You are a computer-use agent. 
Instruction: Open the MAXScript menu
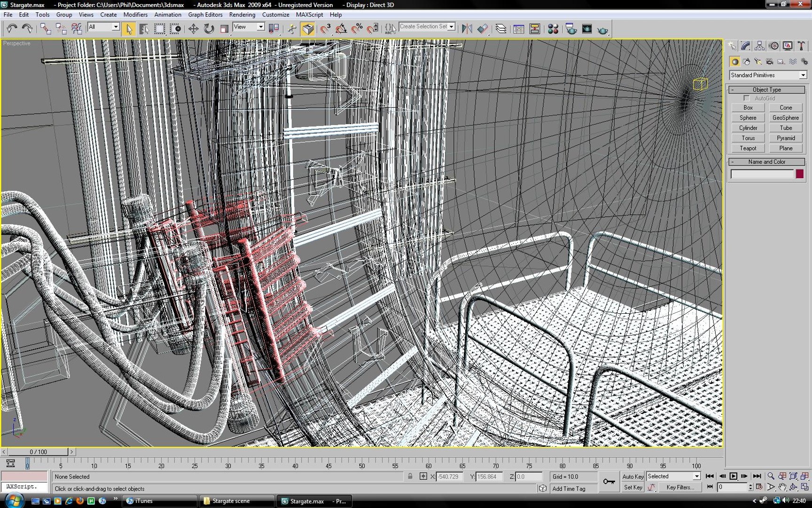(x=309, y=15)
